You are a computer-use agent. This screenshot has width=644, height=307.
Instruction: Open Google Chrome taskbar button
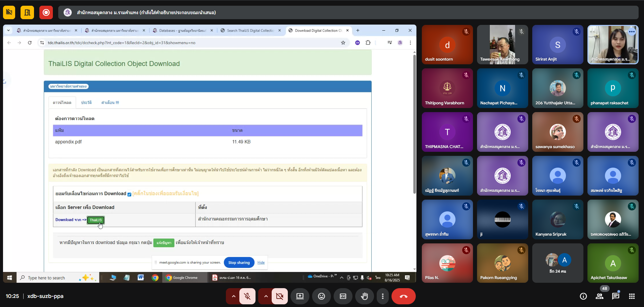tap(185, 278)
